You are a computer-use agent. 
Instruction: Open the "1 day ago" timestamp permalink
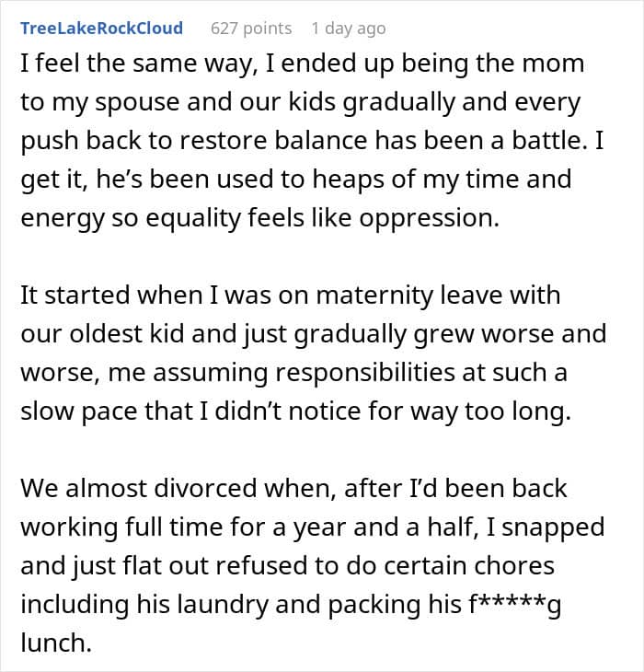pos(349,29)
